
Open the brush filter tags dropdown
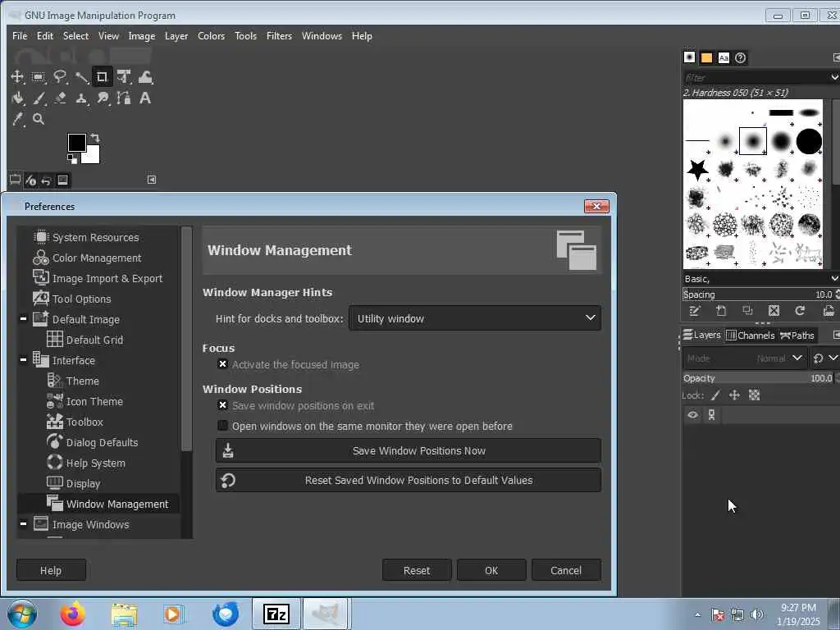click(834, 78)
